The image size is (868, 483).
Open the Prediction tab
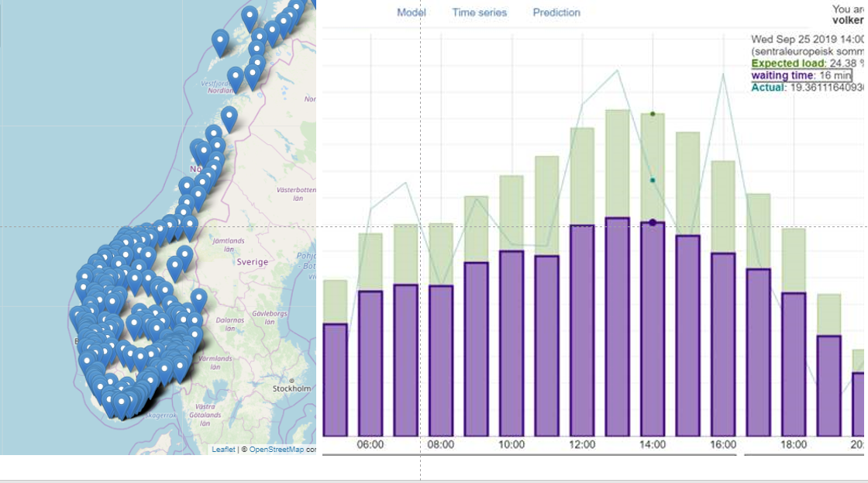point(556,12)
